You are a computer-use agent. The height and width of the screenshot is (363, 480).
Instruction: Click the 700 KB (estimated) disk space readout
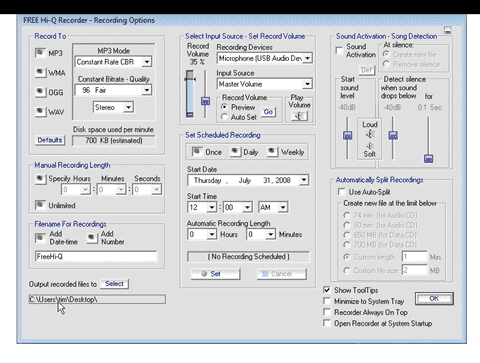click(114, 140)
